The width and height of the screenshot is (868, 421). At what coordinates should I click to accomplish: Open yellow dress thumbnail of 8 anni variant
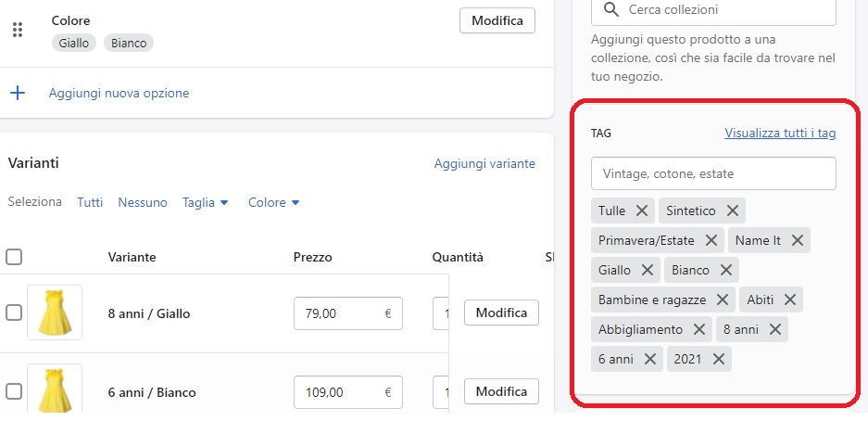pos(55,313)
